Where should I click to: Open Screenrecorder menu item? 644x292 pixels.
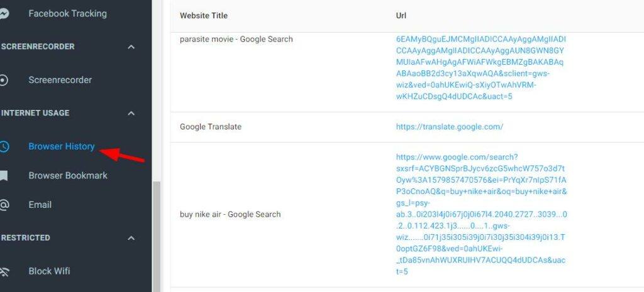tap(60, 80)
